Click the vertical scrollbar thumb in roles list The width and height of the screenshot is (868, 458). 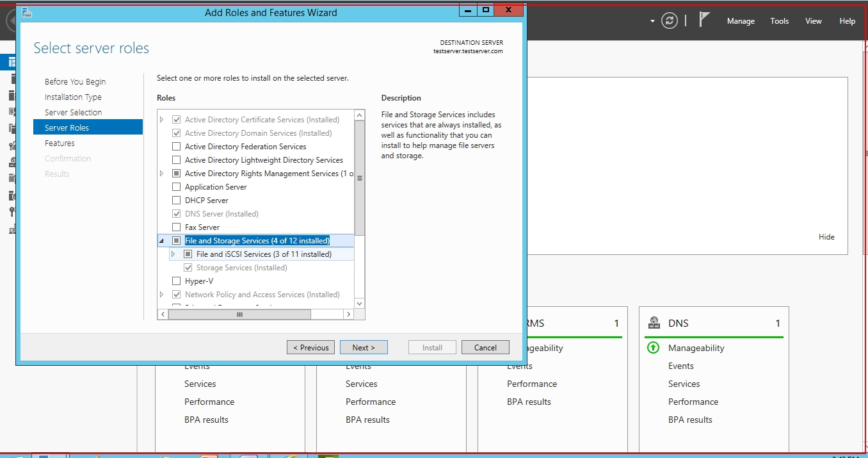(x=359, y=178)
